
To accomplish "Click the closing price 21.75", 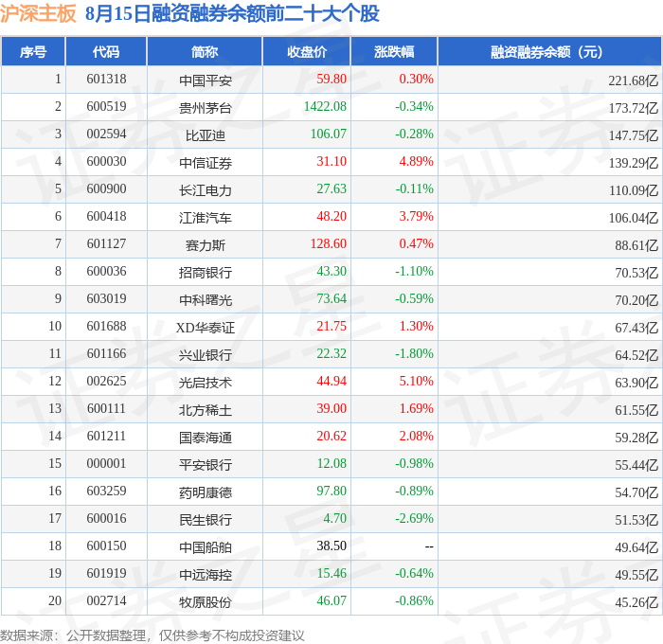I will click(x=331, y=327).
